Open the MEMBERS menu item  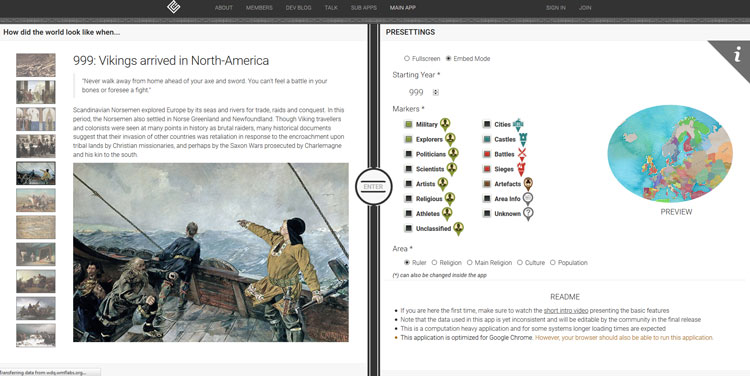point(259,8)
